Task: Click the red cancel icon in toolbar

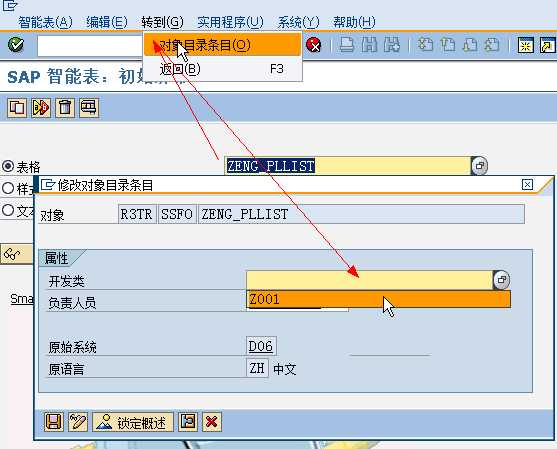Action: click(x=314, y=45)
